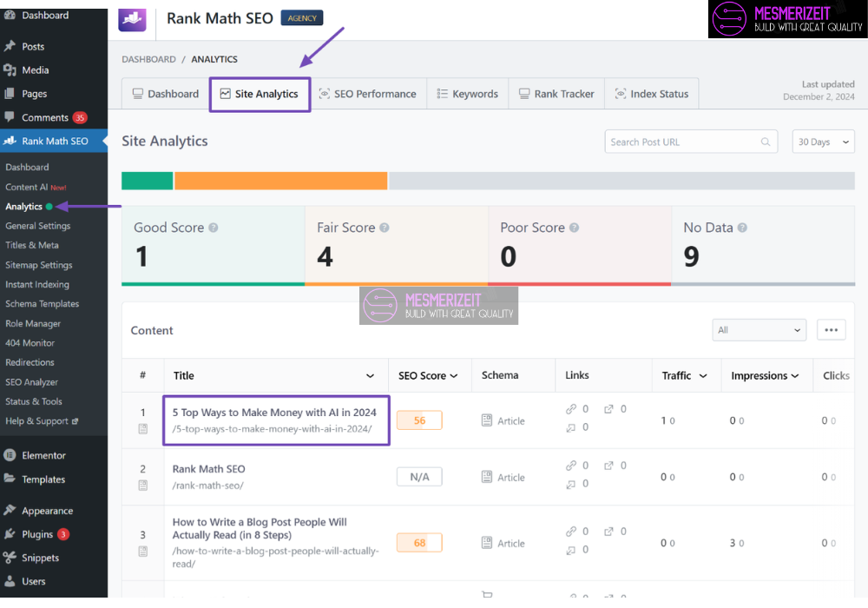Switch to the Index Status tab
Image resolution: width=868 pixels, height=608 pixels.
651,94
